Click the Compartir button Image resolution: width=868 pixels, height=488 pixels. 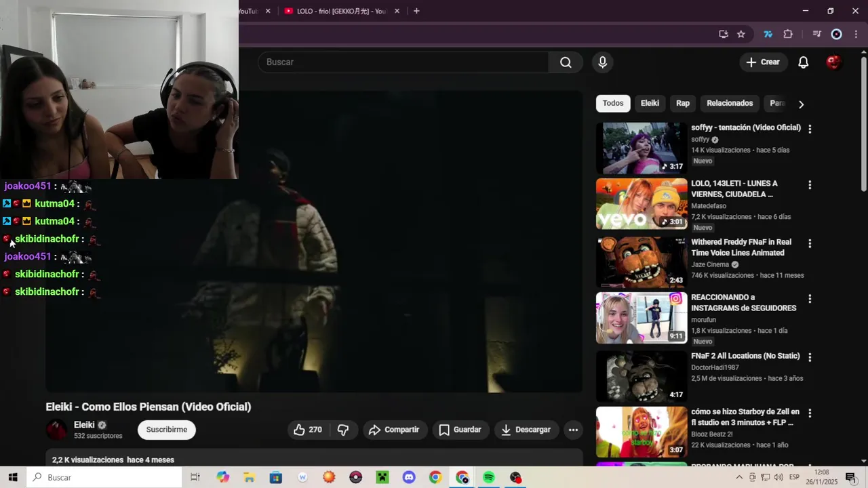[394, 430]
